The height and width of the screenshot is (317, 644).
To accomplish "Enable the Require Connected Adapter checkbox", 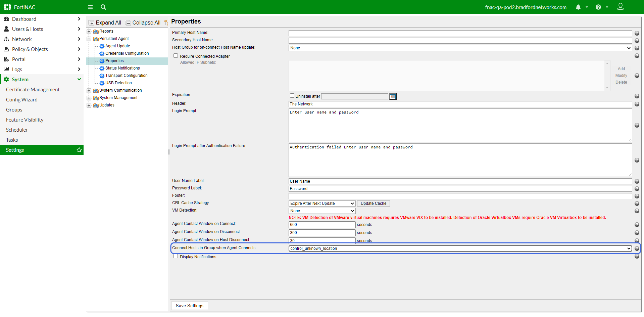I will (176, 56).
